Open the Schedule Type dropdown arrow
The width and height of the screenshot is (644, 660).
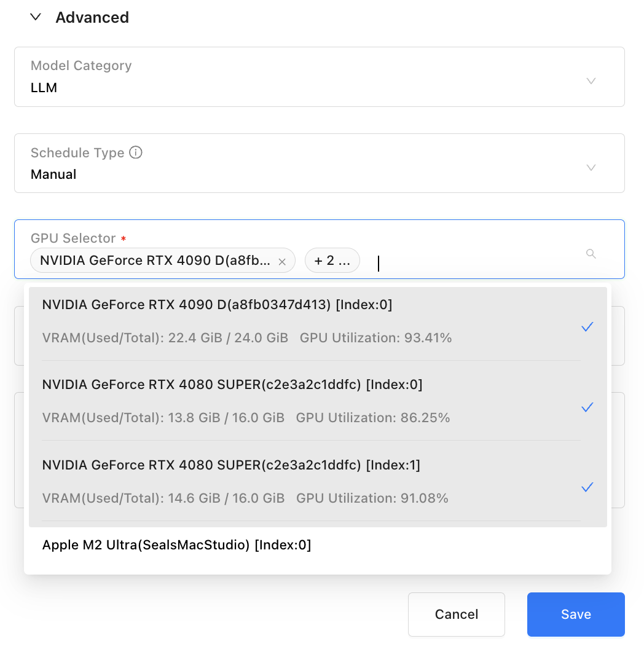click(591, 168)
